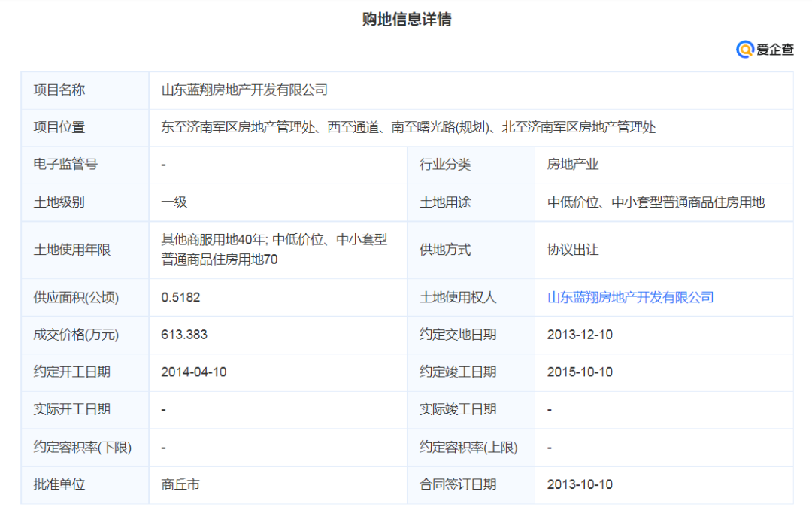Select the company name in 项目名称 row
Screen dimensions: 812x516
pos(244,90)
